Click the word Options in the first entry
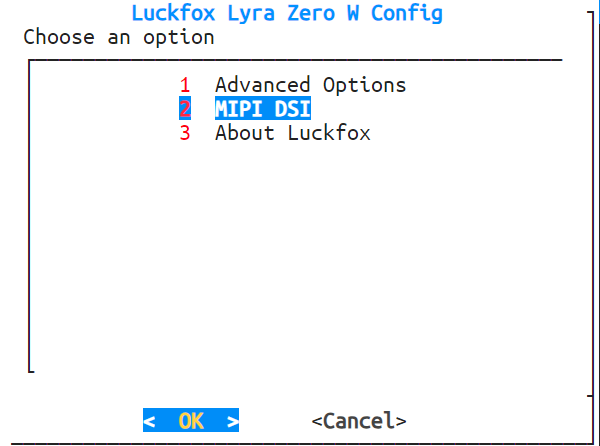The height and width of the screenshot is (446, 600). 364,85
